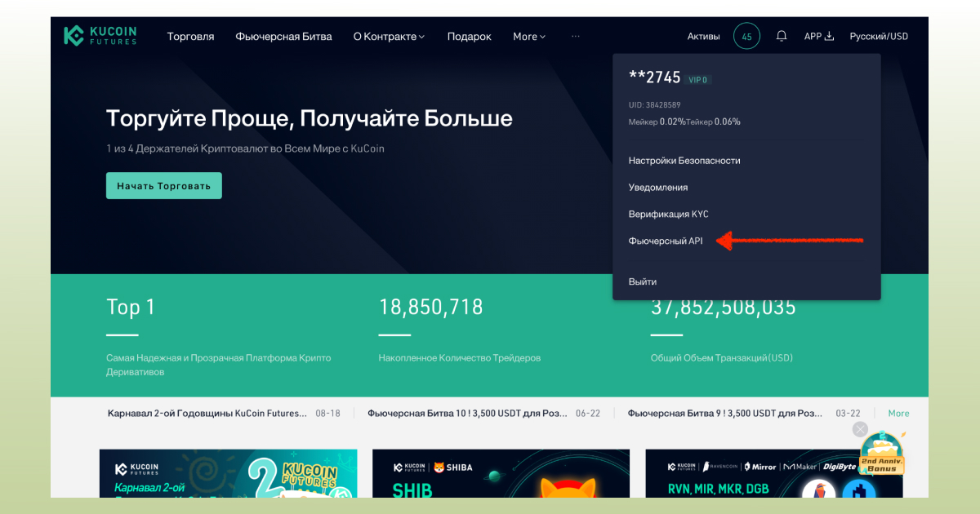Select Торговля in the navigation bar
980x514 pixels.
click(x=190, y=36)
